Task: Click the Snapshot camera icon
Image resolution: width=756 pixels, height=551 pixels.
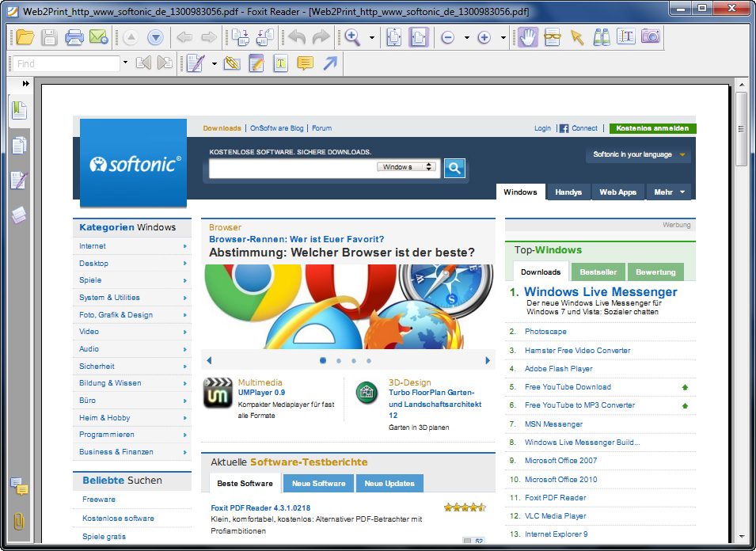Action: tap(651, 36)
